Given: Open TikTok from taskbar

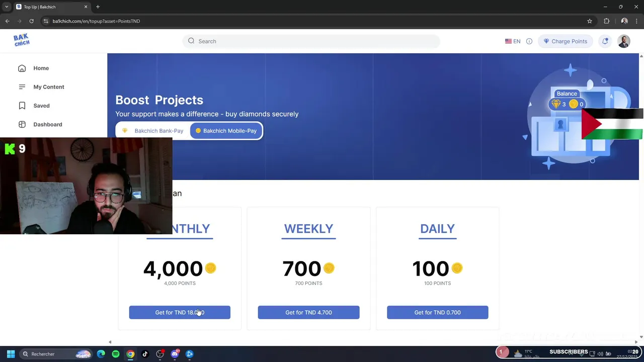Looking at the screenshot, I should coord(145,354).
